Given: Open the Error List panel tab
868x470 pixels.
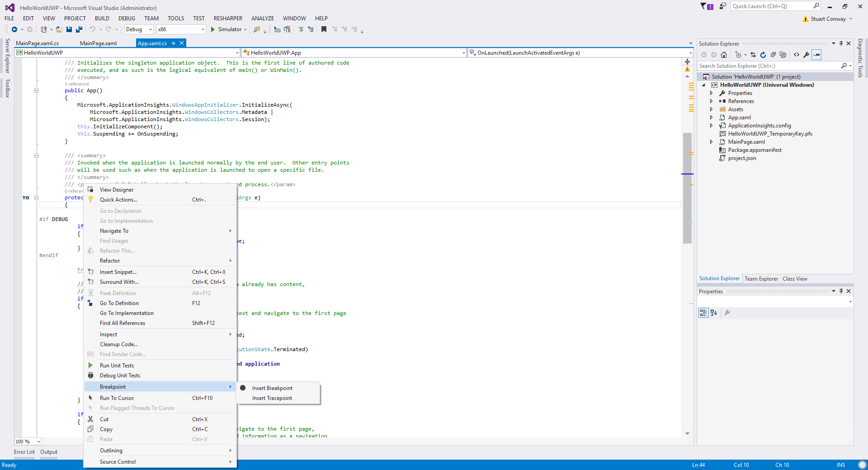Looking at the screenshot, I should (x=24, y=452).
